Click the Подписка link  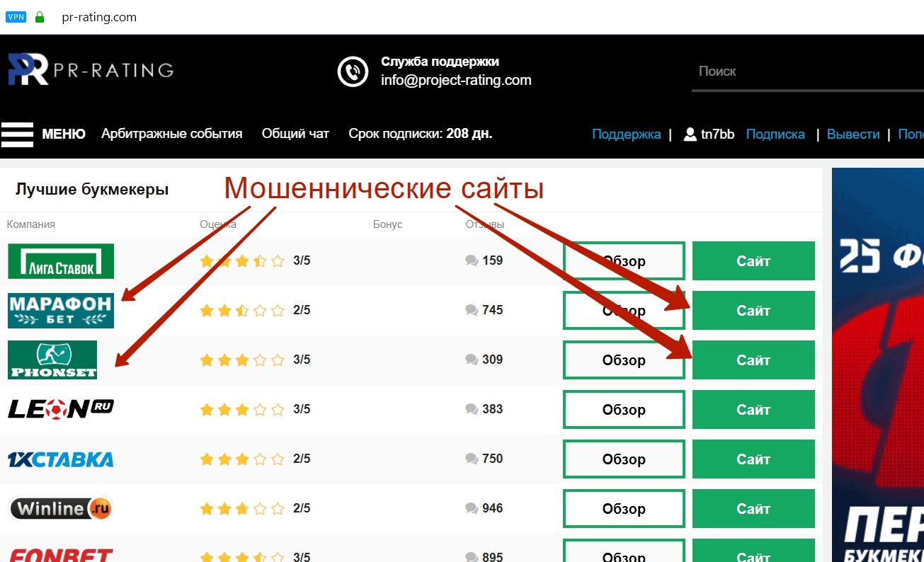tap(775, 134)
